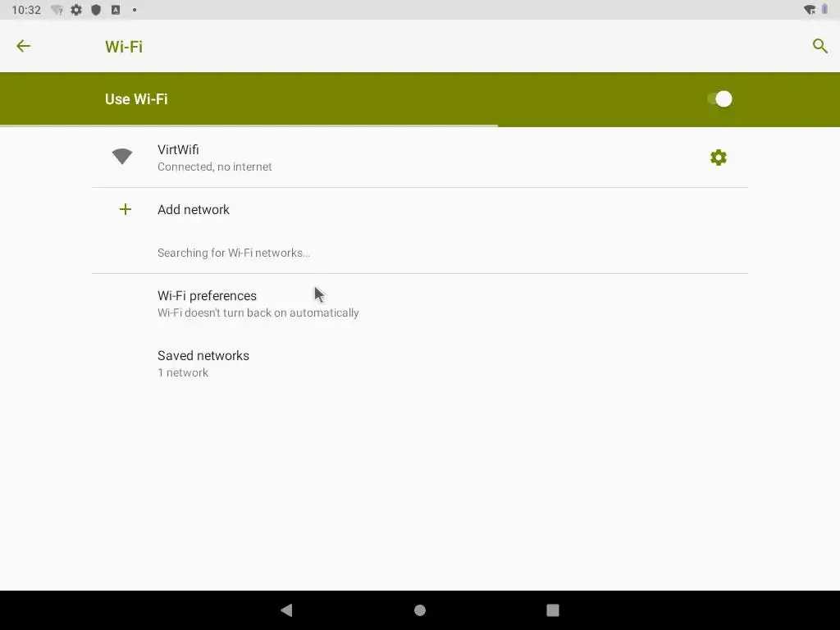The width and height of the screenshot is (840, 630).
Task: Click the Use Wi-Fi label
Action: tap(136, 99)
